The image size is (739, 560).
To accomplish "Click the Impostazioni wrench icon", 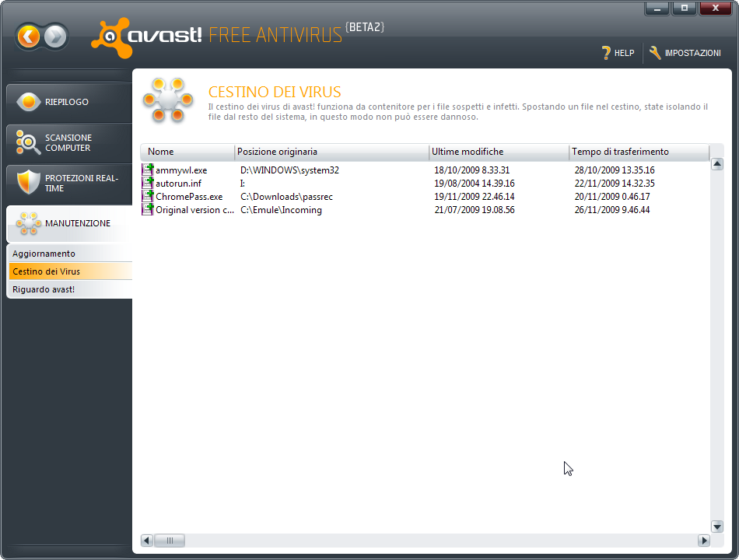I will pos(655,53).
